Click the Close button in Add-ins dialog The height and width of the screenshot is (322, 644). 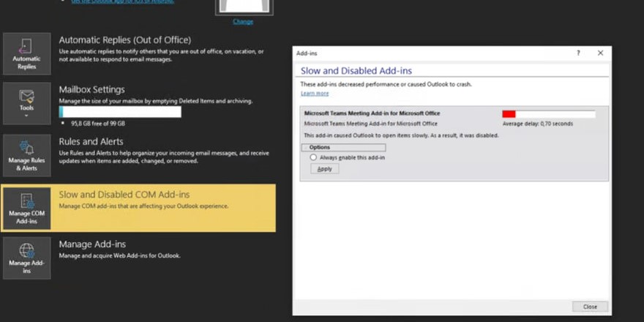click(590, 307)
